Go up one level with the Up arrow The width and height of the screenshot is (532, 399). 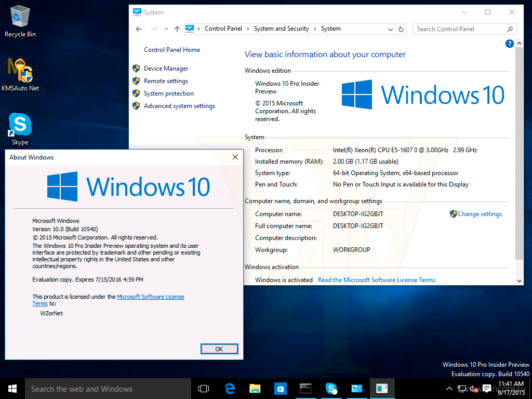(177, 29)
